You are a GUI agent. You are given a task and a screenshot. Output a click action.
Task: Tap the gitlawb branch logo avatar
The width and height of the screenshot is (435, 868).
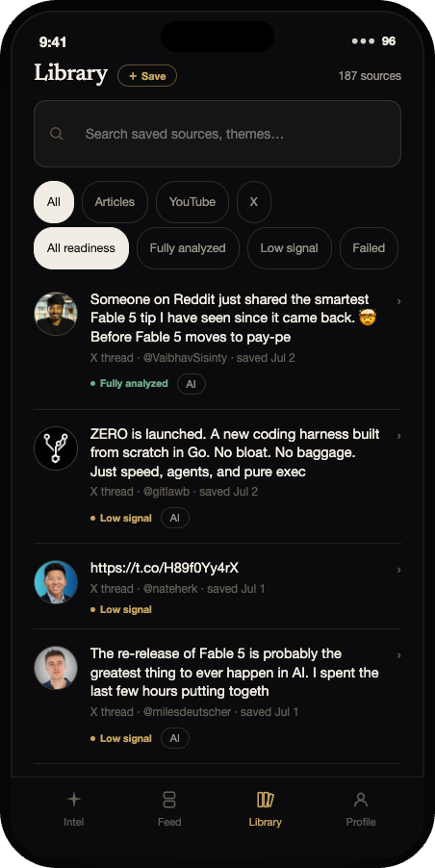point(56,447)
